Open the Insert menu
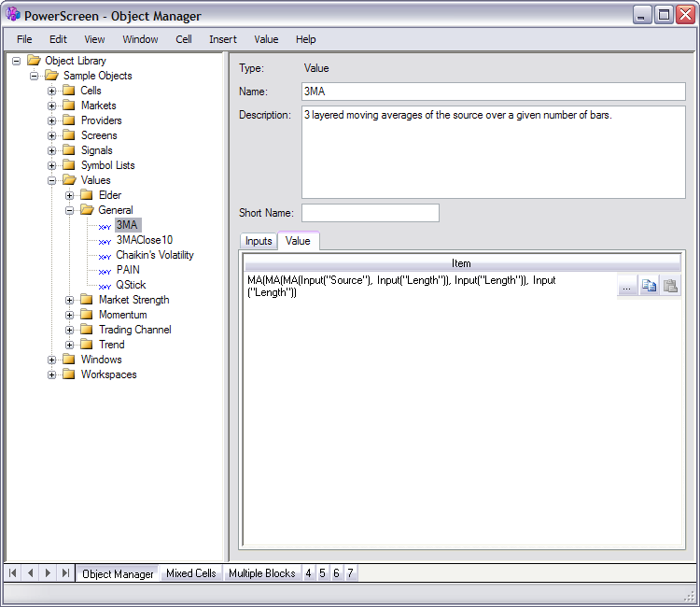Viewport: 700px width, 607px height. (223, 39)
